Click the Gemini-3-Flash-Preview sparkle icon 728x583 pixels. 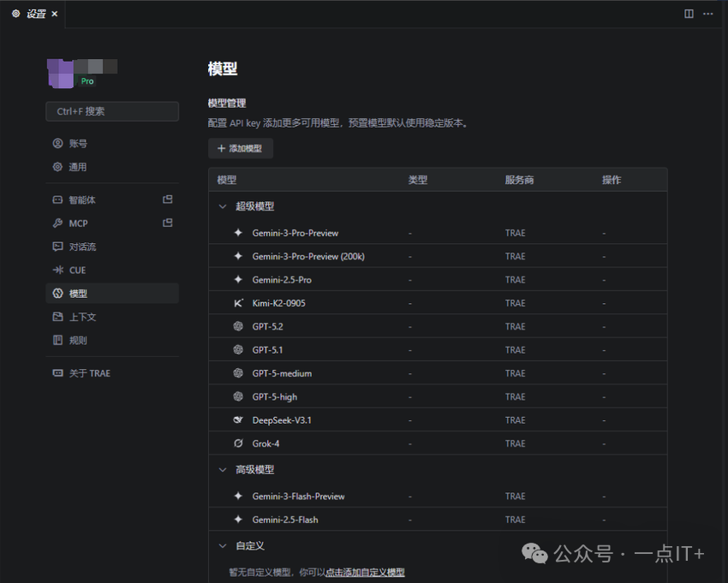coord(238,496)
